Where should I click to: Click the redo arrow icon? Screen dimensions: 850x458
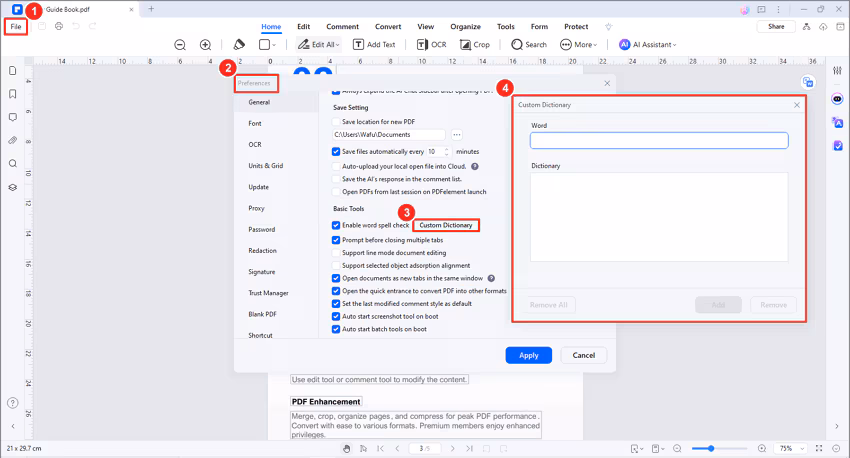(93, 26)
